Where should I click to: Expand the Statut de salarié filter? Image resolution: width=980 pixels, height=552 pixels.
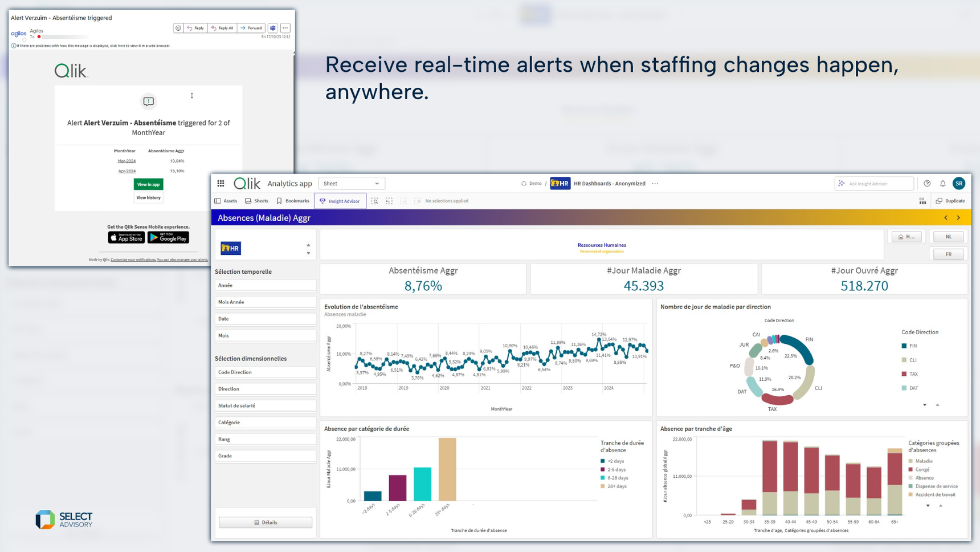pyautogui.click(x=266, y=406)
